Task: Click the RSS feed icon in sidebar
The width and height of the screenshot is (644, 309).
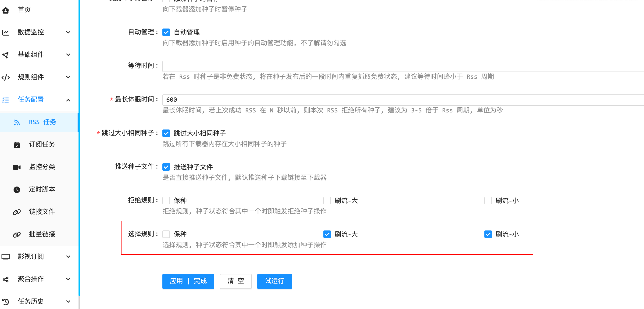Action: (17, 122)
